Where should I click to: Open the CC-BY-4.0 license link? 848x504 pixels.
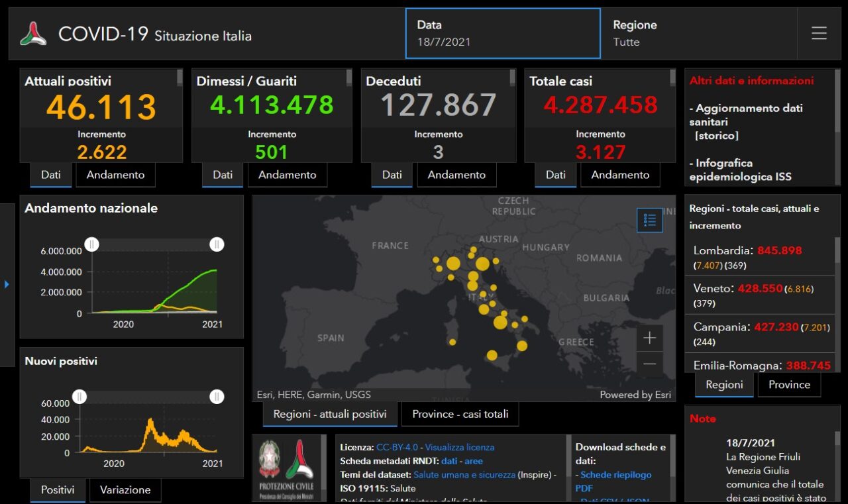click(396, 447)
